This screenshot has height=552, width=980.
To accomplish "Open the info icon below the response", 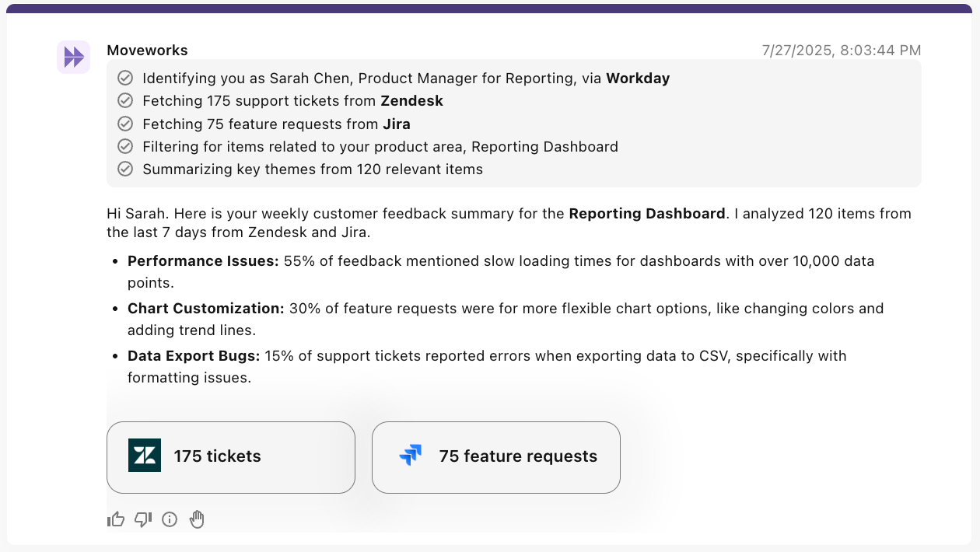I will tap(170, 519).
